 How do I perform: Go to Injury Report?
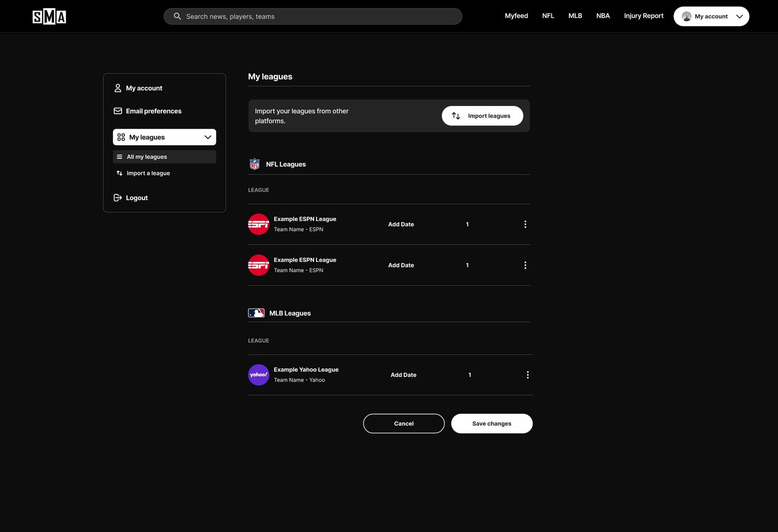tap(643, 16)
